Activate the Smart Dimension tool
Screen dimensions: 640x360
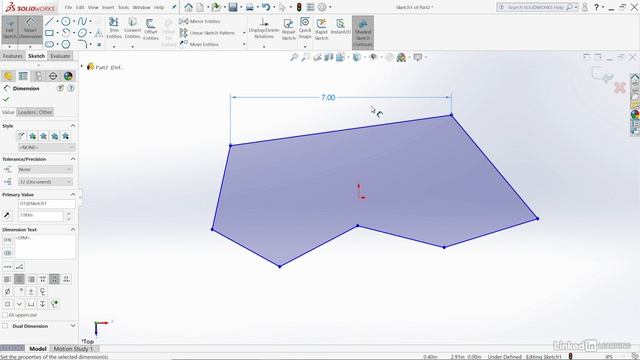(30, 29)
